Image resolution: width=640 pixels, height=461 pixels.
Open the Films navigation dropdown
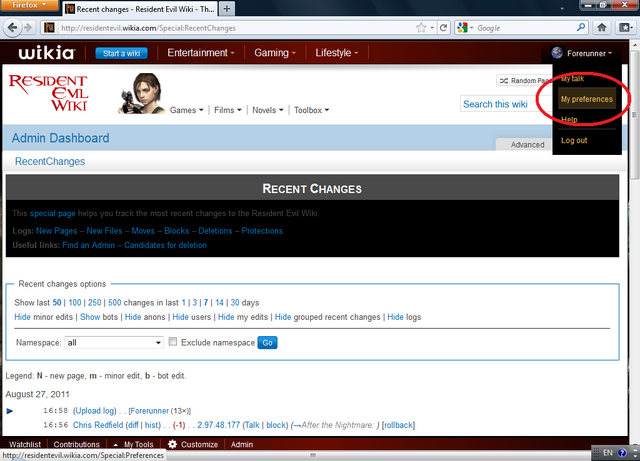228,110
